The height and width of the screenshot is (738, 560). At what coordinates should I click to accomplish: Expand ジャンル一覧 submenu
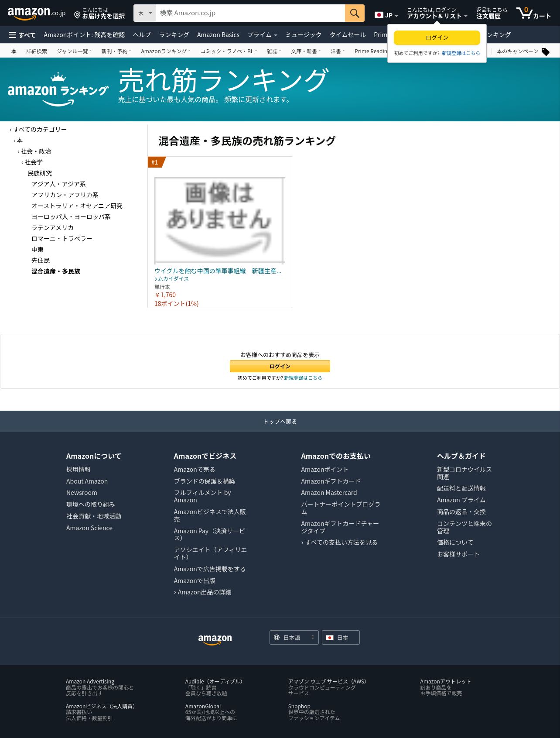coord(74,51)
